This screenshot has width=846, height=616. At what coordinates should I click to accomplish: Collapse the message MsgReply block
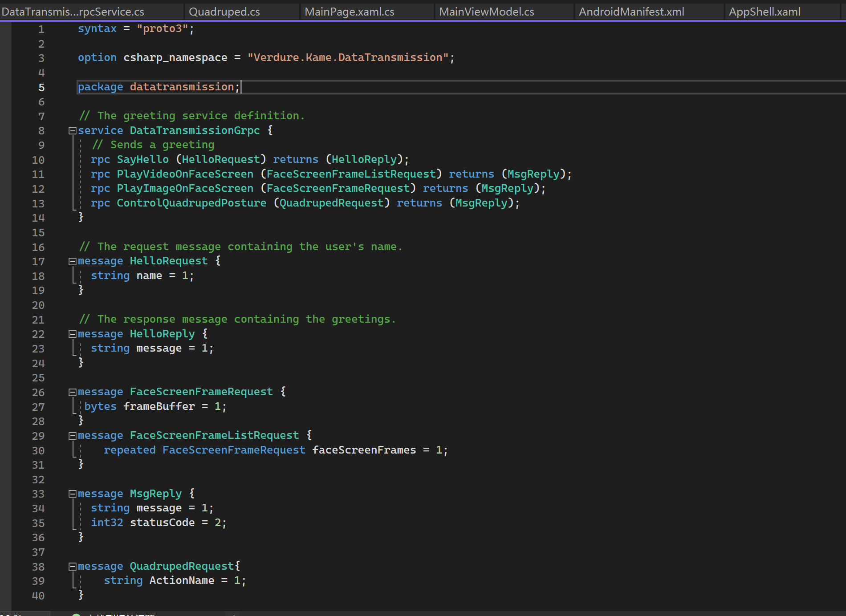tap(72, 494)
